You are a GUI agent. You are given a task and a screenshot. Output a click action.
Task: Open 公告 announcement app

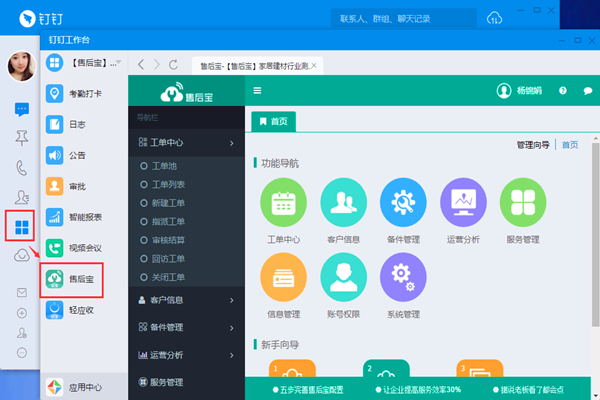(66, 155)
